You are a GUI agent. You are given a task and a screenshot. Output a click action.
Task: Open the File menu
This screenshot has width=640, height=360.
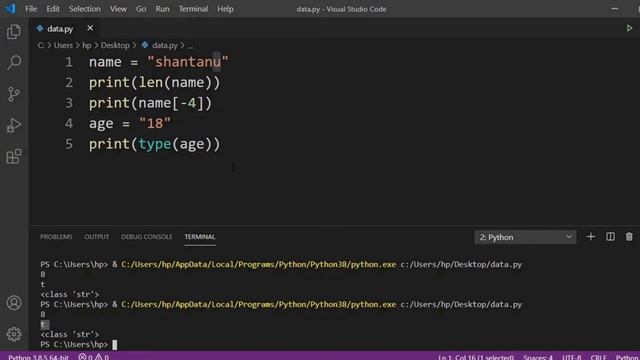click(31, 9)
